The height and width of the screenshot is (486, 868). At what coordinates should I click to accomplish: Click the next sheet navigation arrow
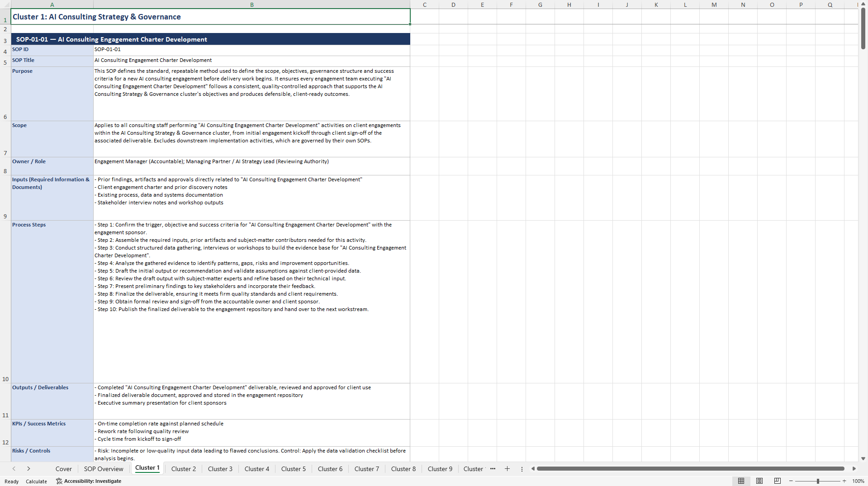point(28,469)
